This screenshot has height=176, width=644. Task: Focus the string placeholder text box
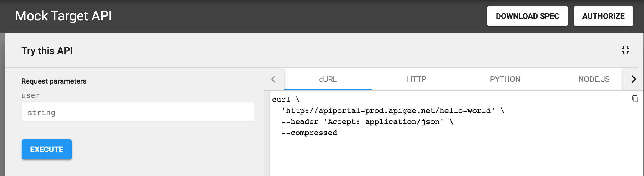click(x=138, y=112)
